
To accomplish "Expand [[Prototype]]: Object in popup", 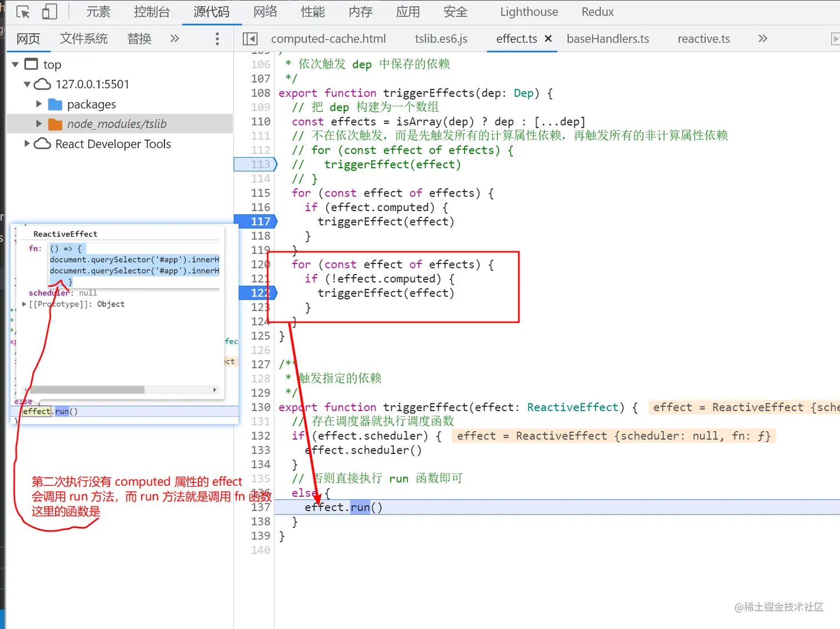I will (24, 304).
